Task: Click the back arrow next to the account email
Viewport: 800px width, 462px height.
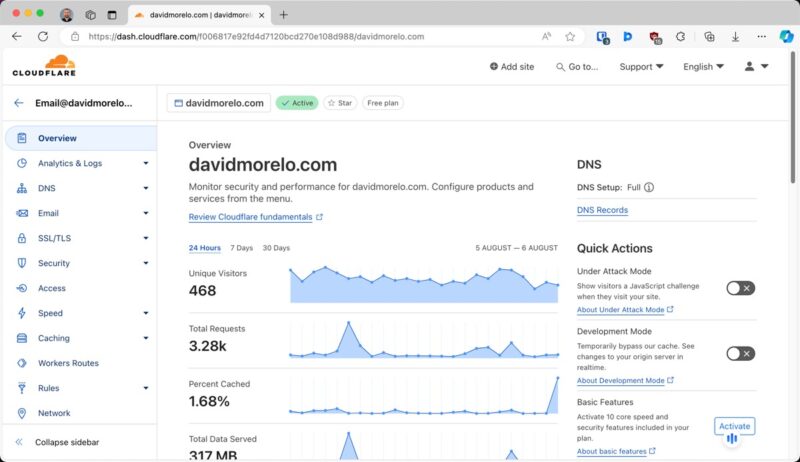Action: pyautogui.click(x=19, y=103)
